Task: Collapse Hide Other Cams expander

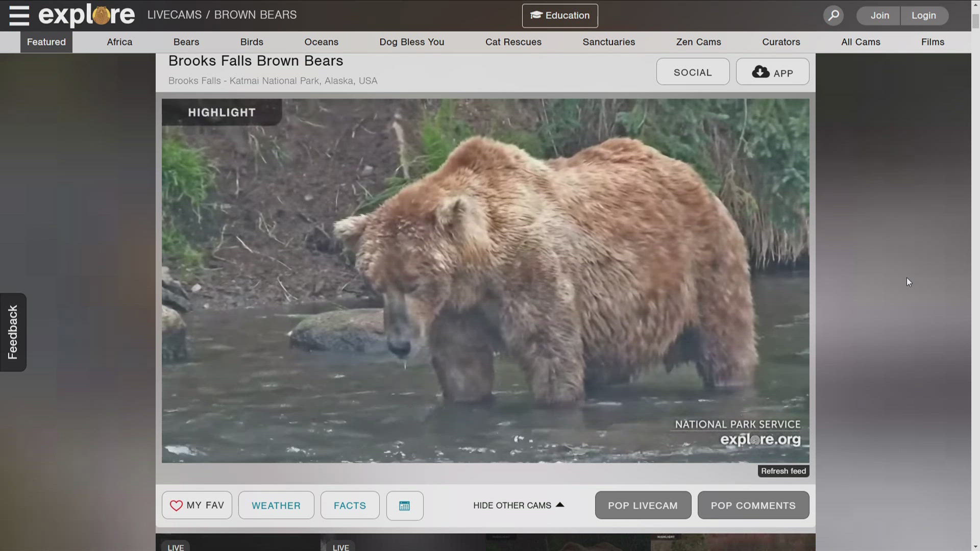Action: 519,506
